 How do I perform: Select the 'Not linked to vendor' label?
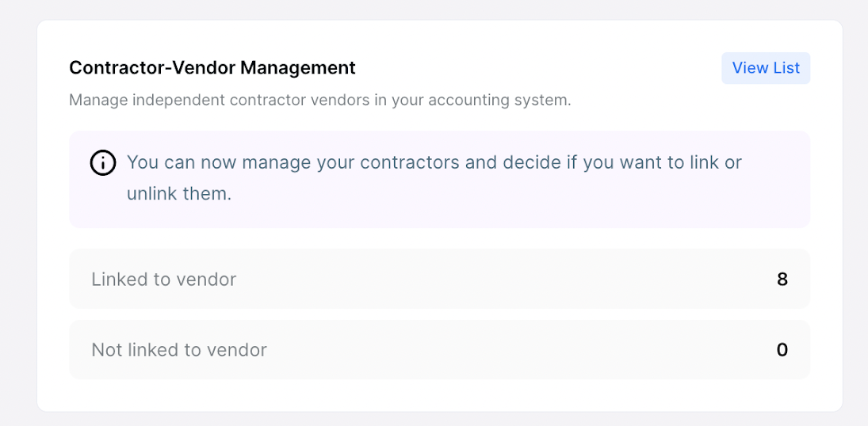[179, 350]
